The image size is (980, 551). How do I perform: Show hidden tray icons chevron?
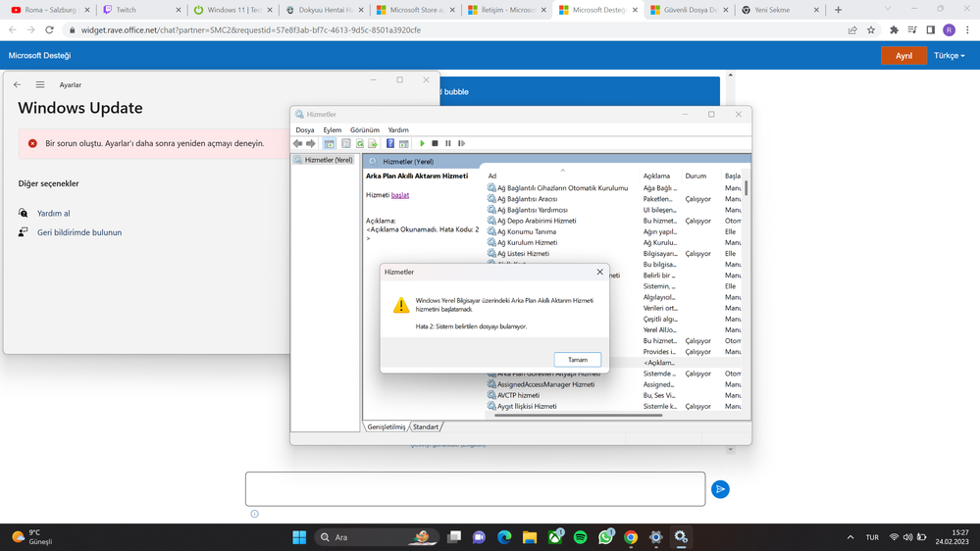coord(850,537)
